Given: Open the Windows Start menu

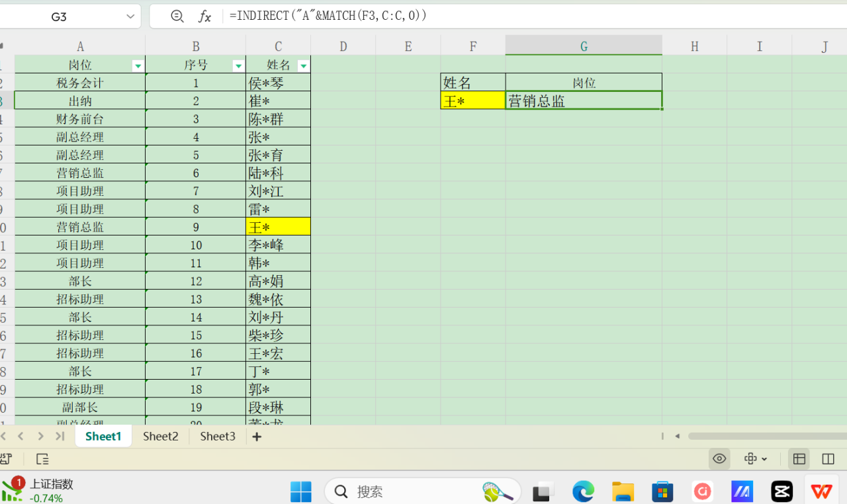Looking at the screenshot, I should pos(301,491).
